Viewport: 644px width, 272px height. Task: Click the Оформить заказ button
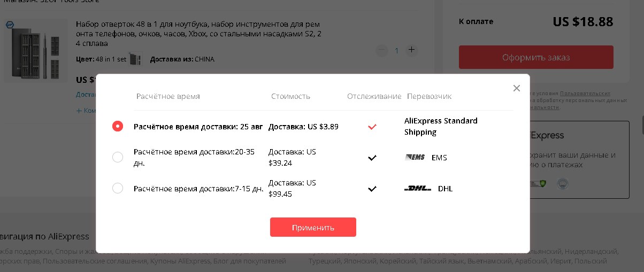pyautogui.click(x=536, y=57)
